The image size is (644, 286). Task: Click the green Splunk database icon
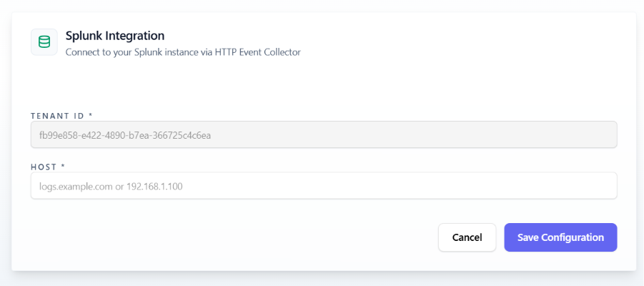pyautogui.click(x=44, y=42)
